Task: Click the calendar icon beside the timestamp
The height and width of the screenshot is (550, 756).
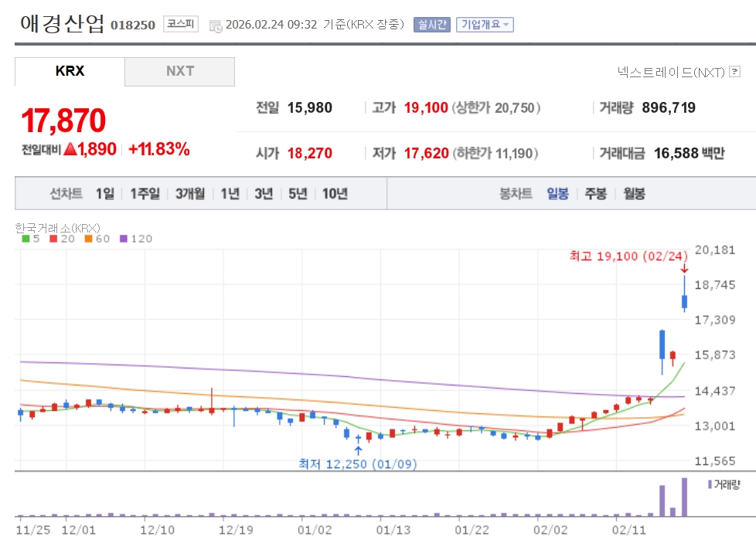Action: click(216, 25)
